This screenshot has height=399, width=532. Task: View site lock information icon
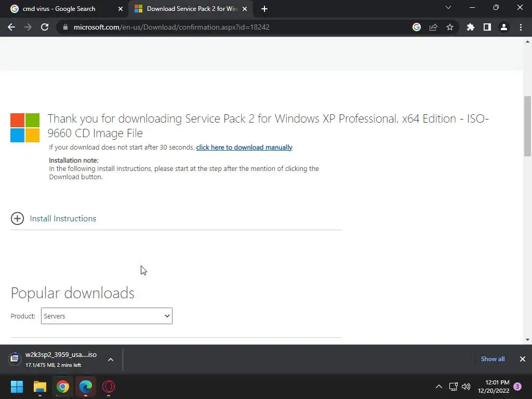pyautogui.click(x=65, y=27)
